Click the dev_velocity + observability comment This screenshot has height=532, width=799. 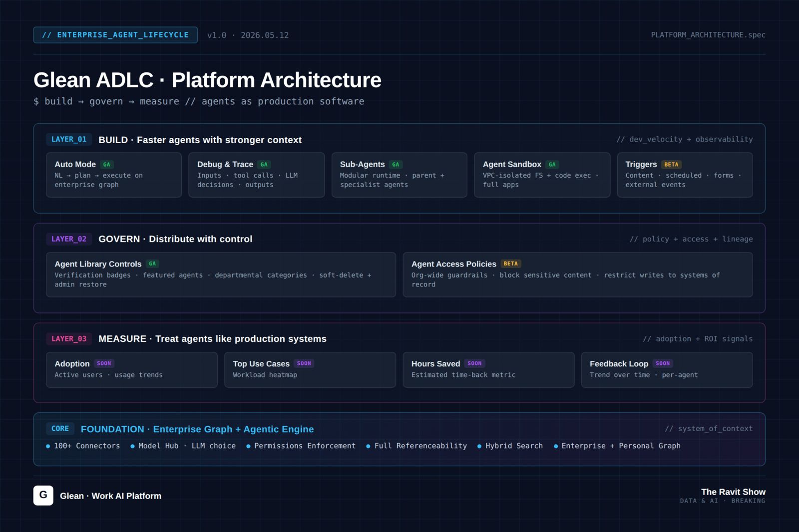point(685,139)
